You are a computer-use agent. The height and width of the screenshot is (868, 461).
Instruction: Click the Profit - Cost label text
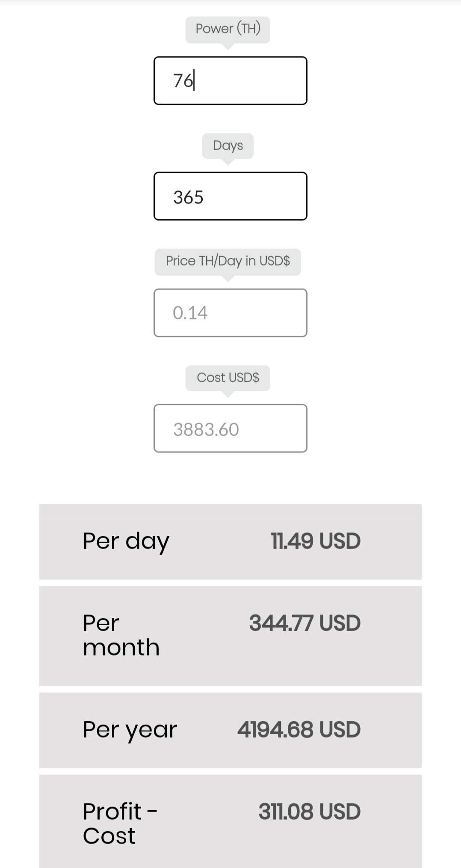(120, 823)
